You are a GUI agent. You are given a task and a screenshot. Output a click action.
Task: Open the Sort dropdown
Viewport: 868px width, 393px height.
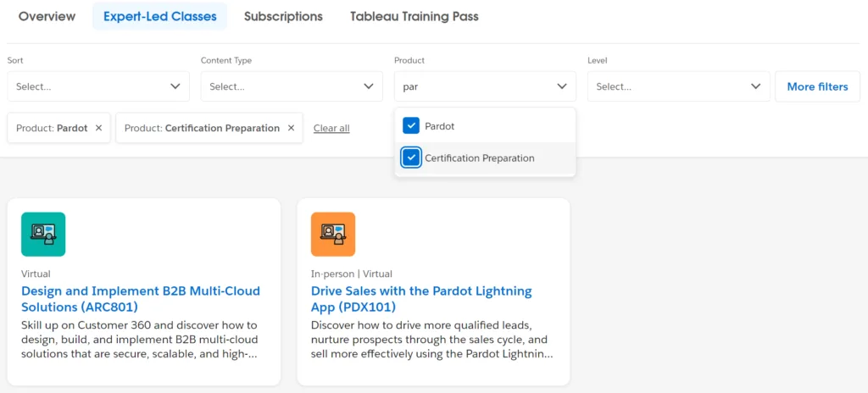tap(98, 86)
